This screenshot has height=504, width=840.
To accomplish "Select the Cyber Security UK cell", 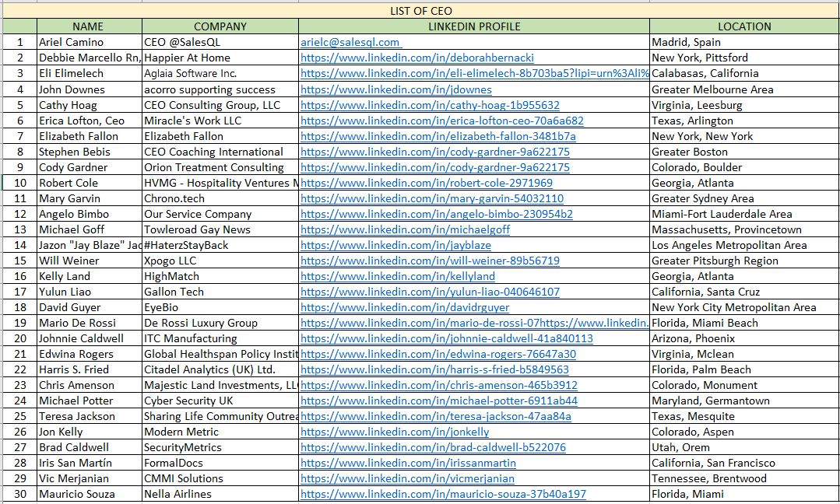I will 220,401.
